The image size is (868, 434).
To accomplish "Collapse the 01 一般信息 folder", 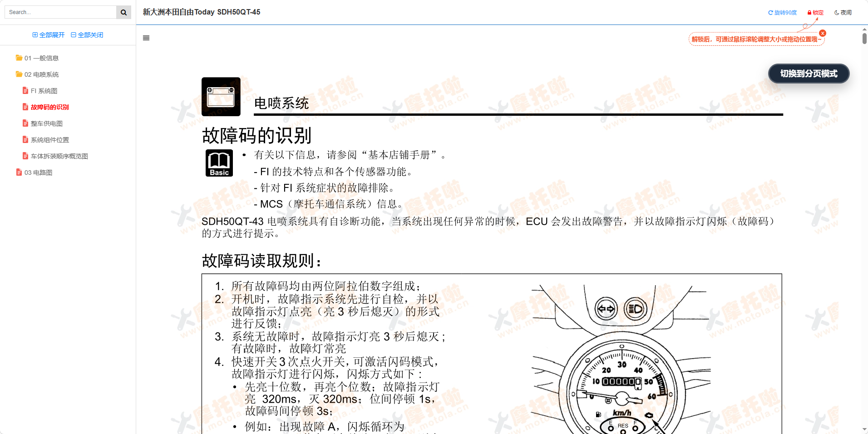I will click(x=41, y=58).
